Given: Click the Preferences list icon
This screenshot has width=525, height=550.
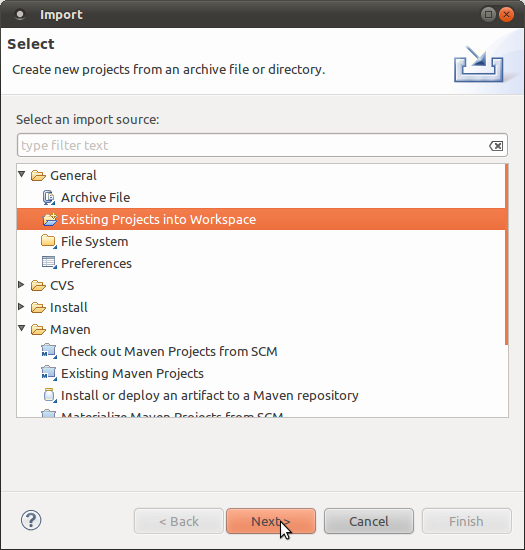Looking at the screenshot, I should [49, 263].
